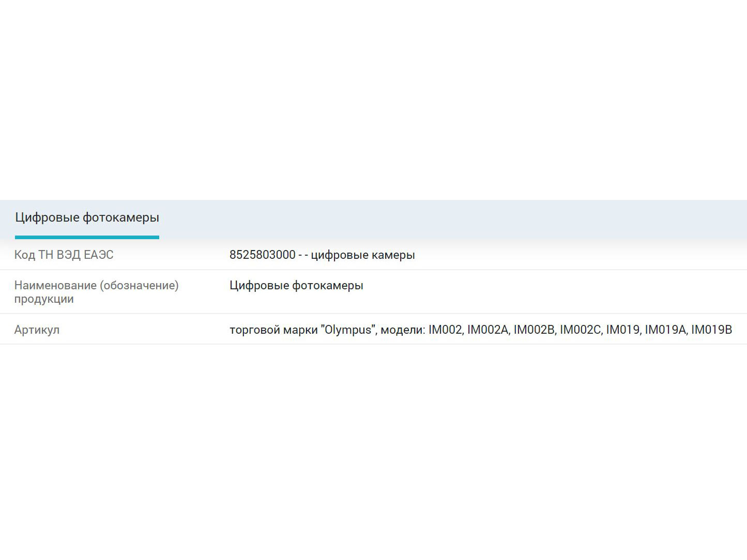747x560 pixels.
Task: Click the "торговой марки" text in Артикул row
Action: 273,330
